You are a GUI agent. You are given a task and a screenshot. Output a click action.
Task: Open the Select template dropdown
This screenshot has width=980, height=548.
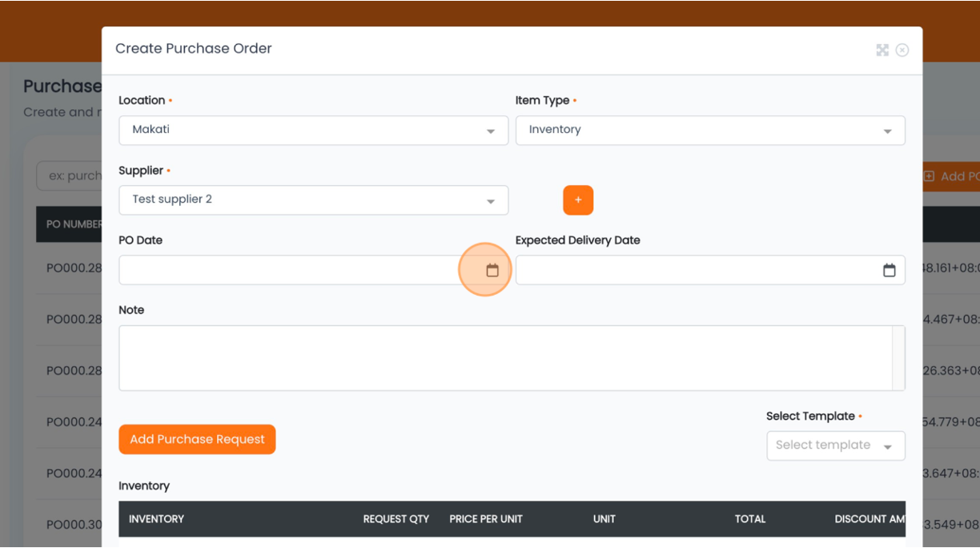pyautogui.click(x=836, y=446)
